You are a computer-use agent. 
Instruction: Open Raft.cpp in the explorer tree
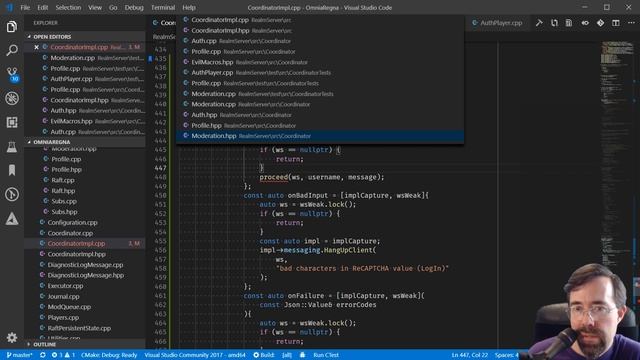[85, 180]
